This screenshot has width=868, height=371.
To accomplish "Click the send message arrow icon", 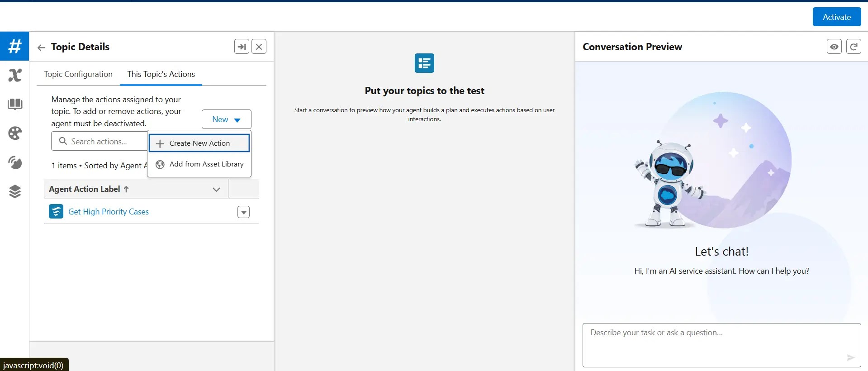I will click(850, 357).
